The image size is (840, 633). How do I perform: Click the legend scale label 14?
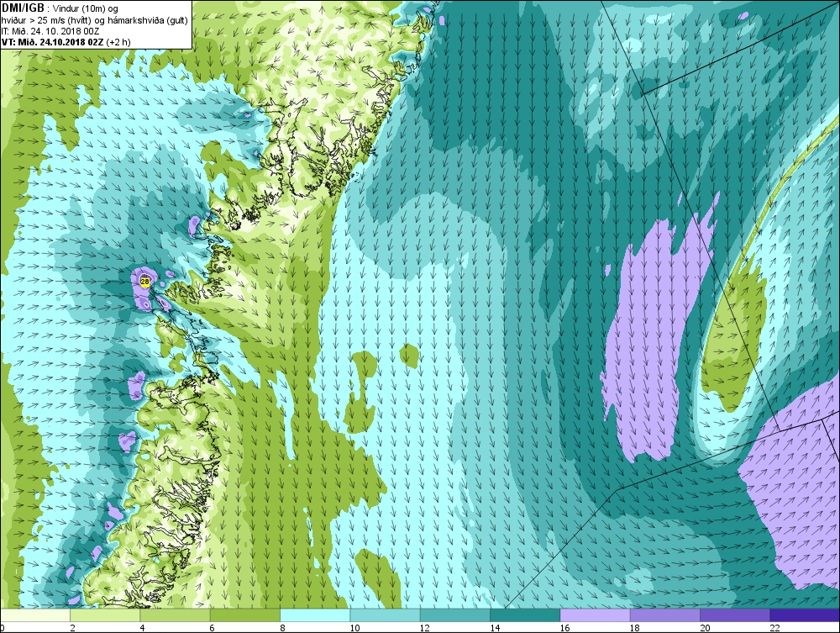[495, 628]
